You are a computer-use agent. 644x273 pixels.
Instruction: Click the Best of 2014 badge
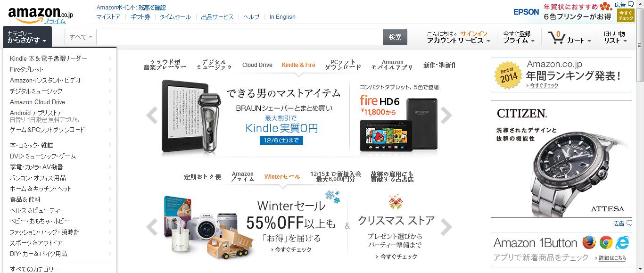pos(507,75)
